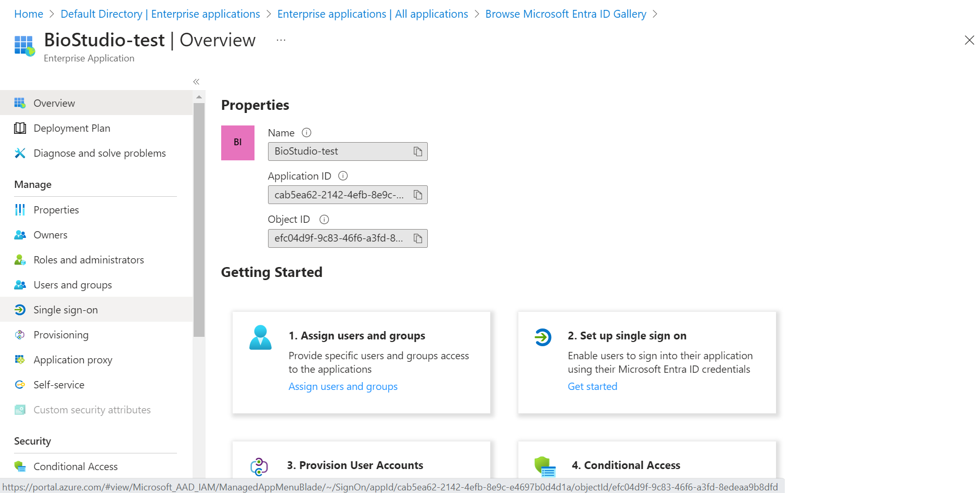This screenshot has height=493, width=980.
Task: Click the BioStudio-test enterprise application icon
Action: pyautogui.click(x=24, y=46)
